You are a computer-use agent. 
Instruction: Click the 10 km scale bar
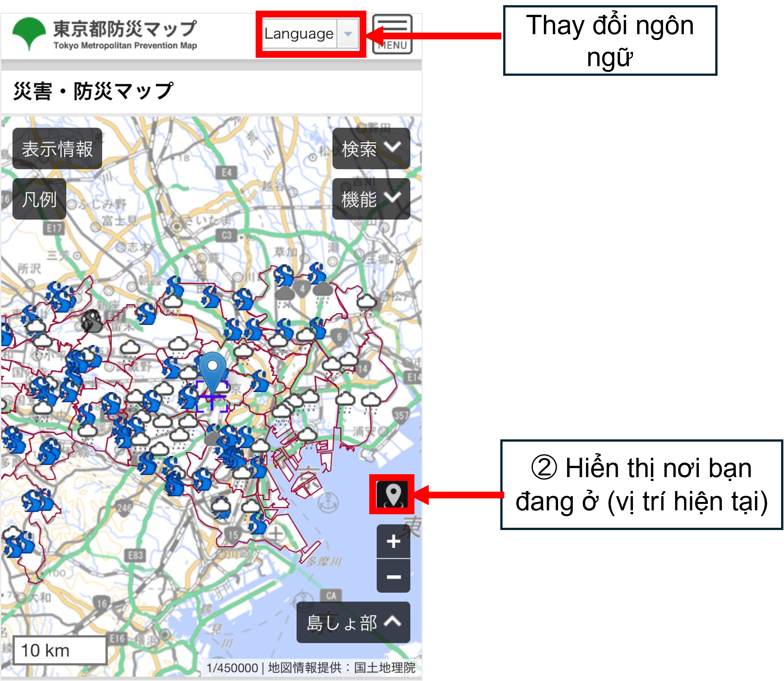point(60,650)
